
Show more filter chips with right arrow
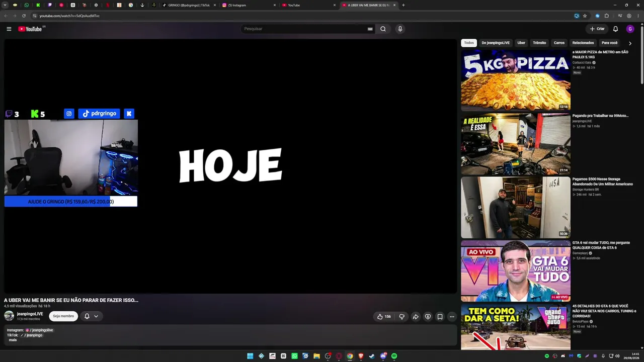[x=630, y=43]
